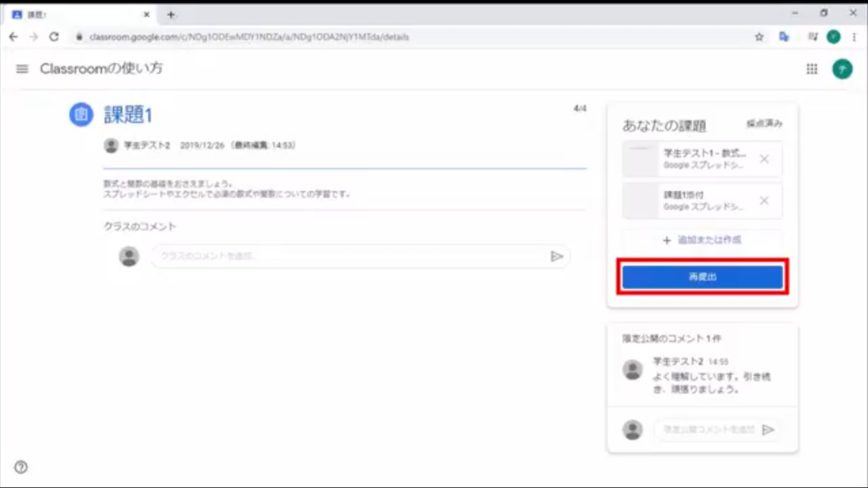Click the 学生テスト2 private comment author
This screenshot has height=488, width=868.
pos(677,361)
